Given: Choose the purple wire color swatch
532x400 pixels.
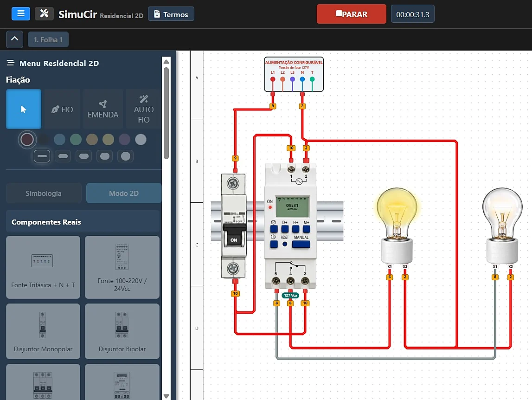Looking at the screenshot, I should point(124,139).
